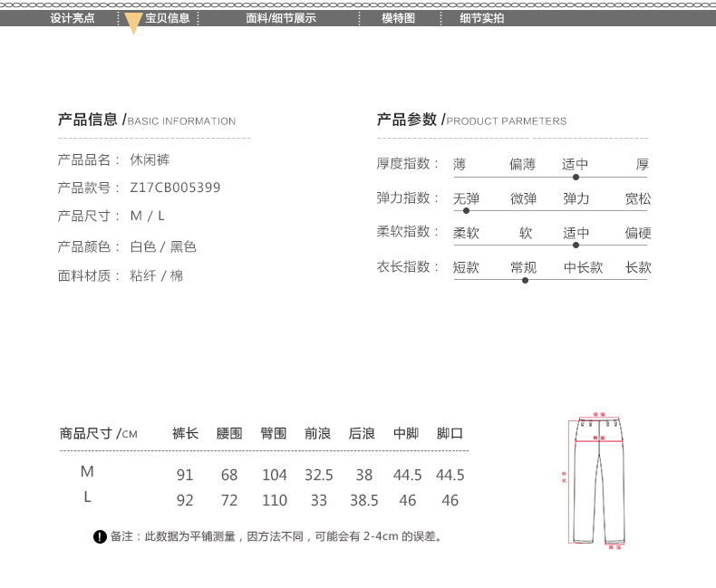Screen dimensions: 716x588
Task: Select the 微弹 elasticity option
Action: [x=523, y=198]
